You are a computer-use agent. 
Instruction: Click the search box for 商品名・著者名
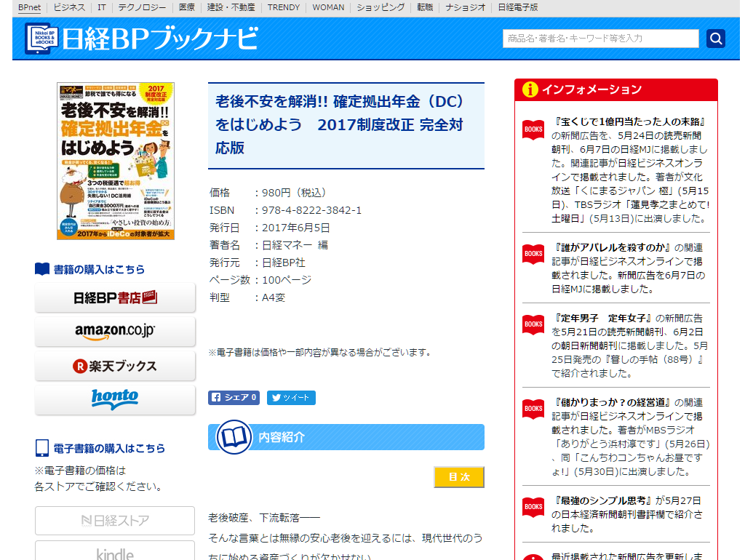click(601, 39)
